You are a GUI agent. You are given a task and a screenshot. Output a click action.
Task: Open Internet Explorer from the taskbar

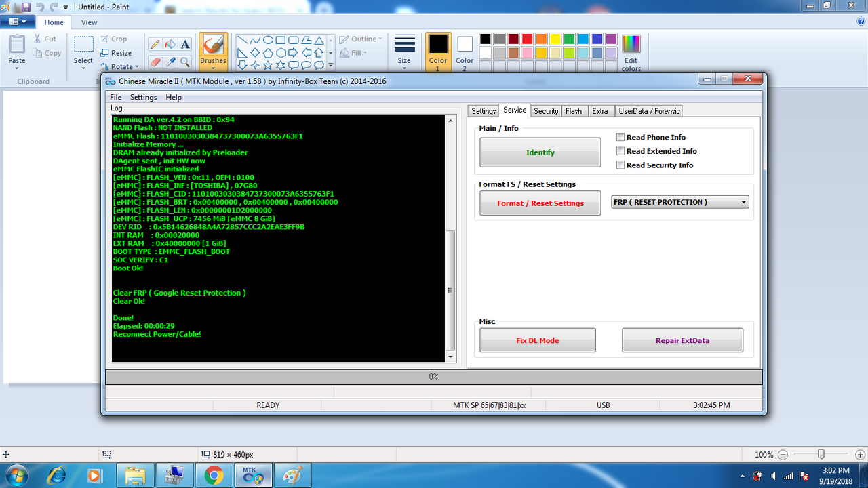[57, 476]
